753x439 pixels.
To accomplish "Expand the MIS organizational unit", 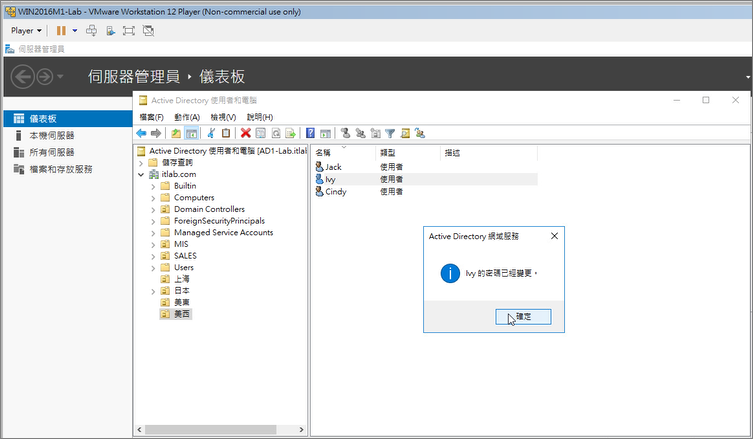I will 153,244.
